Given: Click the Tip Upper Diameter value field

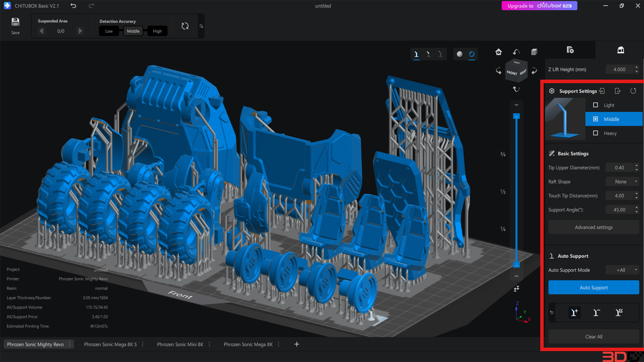Looking at the screenshot, I should pyautogui.click(x=620, y=168).
